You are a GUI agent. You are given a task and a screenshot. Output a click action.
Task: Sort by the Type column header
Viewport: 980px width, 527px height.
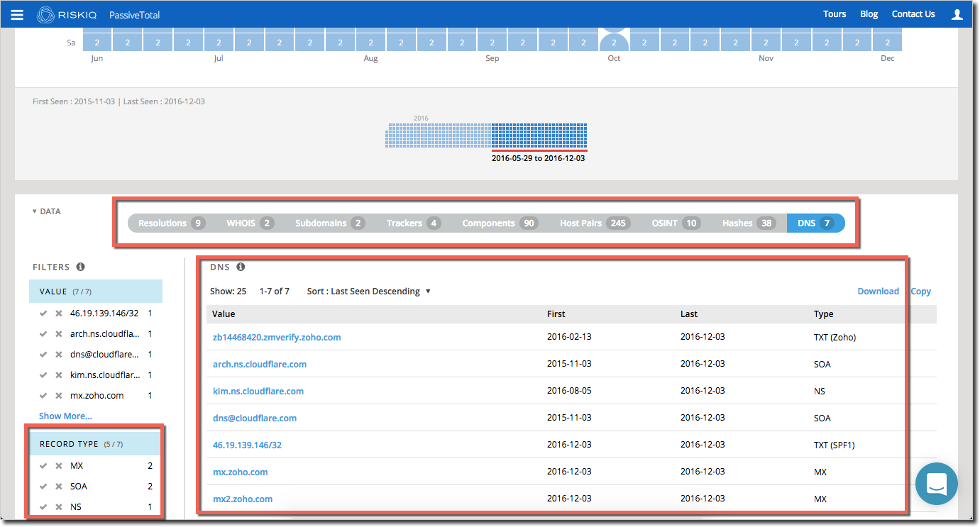click(x=823, y=314)
